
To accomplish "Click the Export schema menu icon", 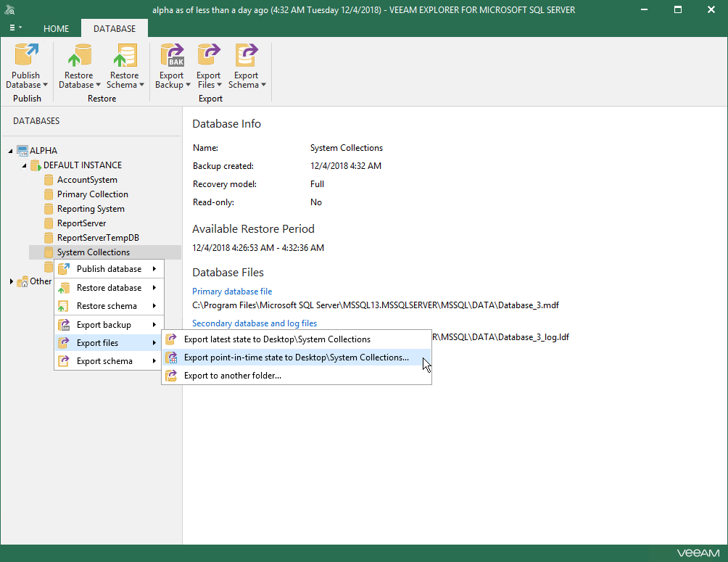I will 64,361.
